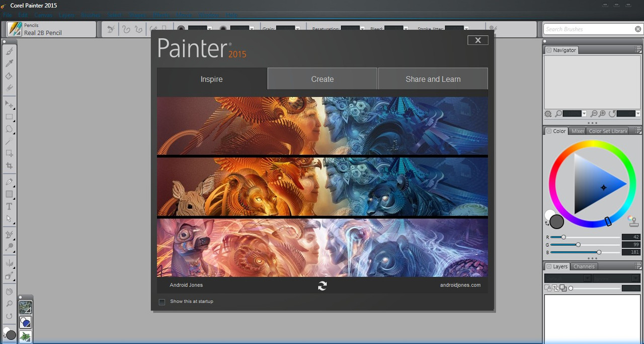Click the top artwork banner image
The image size is (644, 344).
point(323,125)
